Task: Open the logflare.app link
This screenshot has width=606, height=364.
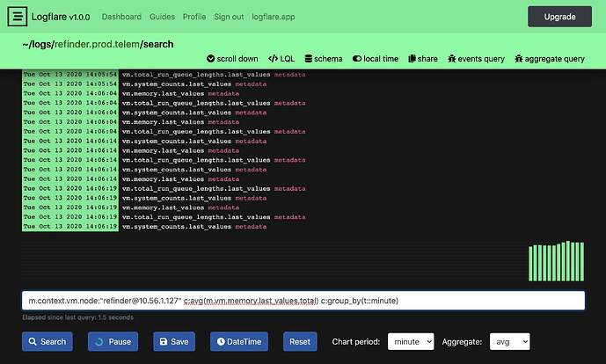Action: point(274,17)
